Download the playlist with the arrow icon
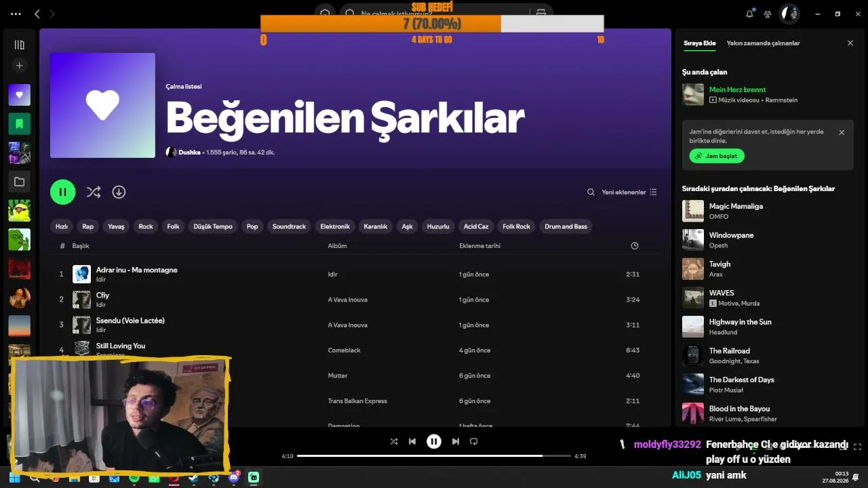Image resolution: width=868 pixels, height=488 pixels. (x=119, y=192)
